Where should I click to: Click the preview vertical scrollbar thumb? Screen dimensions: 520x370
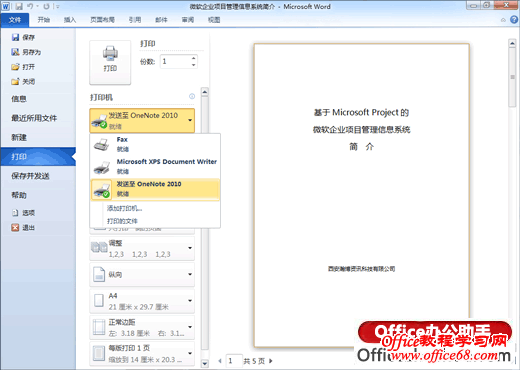pos(512,77)
